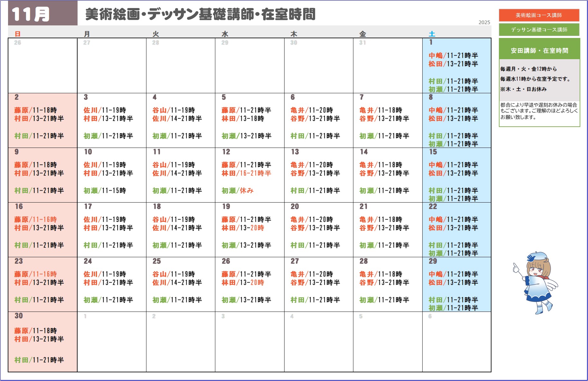Select the 安田講師・在室時間 green header
588x381 pixels.
539,50
